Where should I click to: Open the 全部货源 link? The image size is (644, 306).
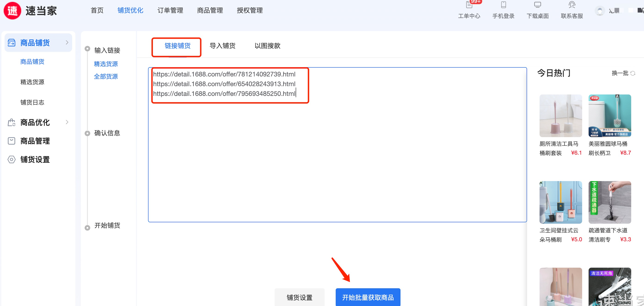(106, 76)
